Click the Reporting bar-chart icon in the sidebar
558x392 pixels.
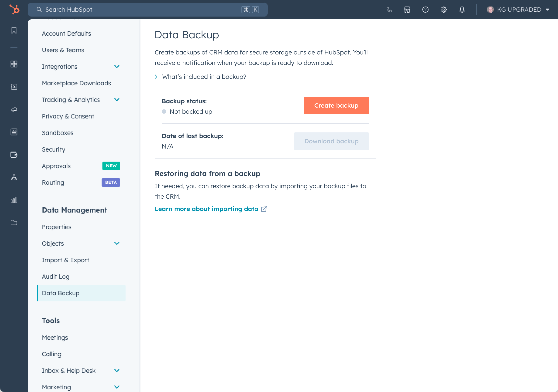[x=14, y=200]
